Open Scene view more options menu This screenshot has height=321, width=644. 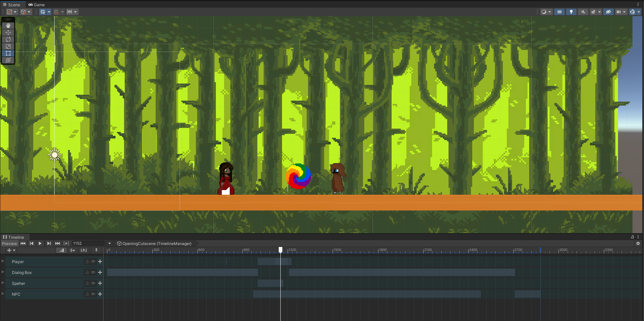[x=638, y=5]
